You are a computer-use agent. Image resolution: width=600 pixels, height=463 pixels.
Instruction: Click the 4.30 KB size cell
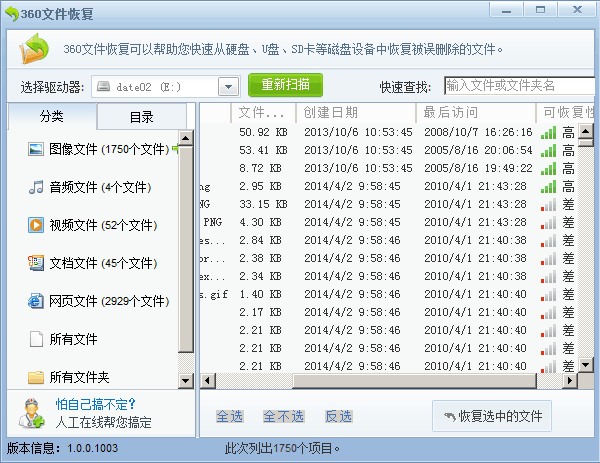click(260, 222)
